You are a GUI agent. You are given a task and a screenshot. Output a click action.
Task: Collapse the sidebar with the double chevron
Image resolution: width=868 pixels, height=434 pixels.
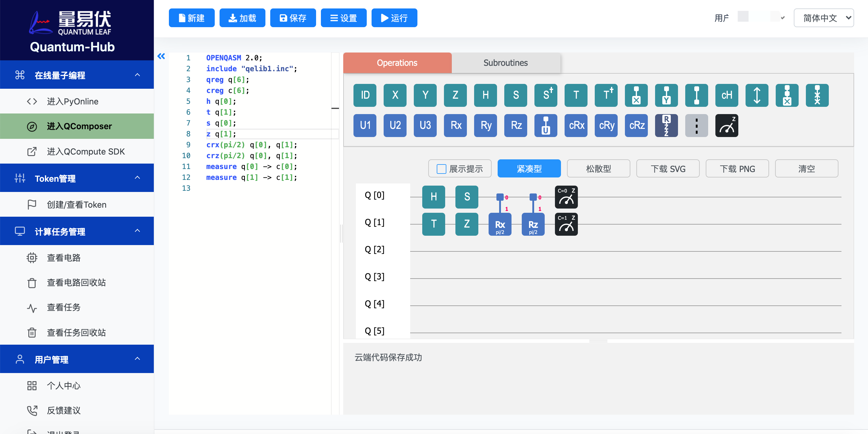[161, 56]
